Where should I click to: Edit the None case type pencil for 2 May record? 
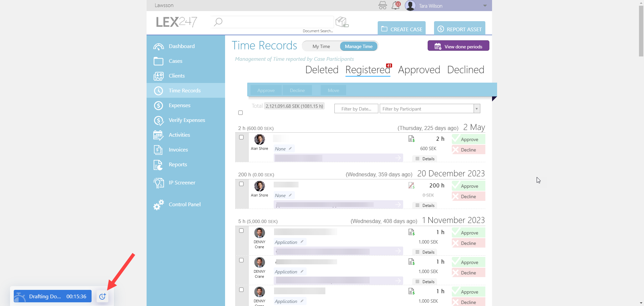click(290, 148)
